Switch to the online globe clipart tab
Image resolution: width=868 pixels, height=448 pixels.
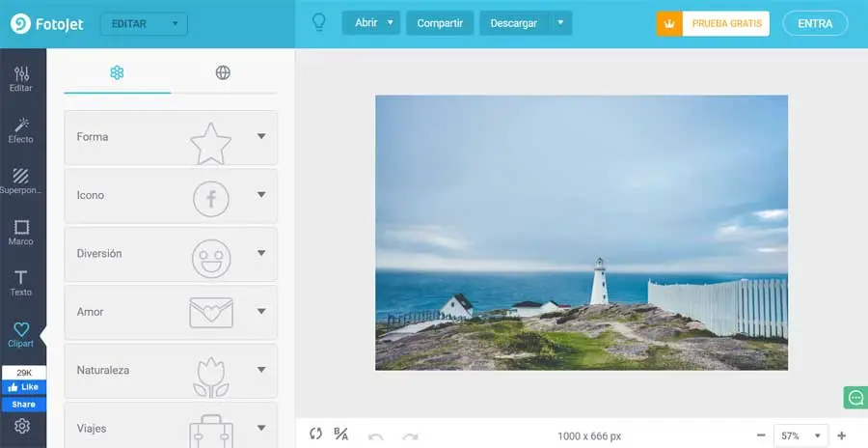[223, 72]
